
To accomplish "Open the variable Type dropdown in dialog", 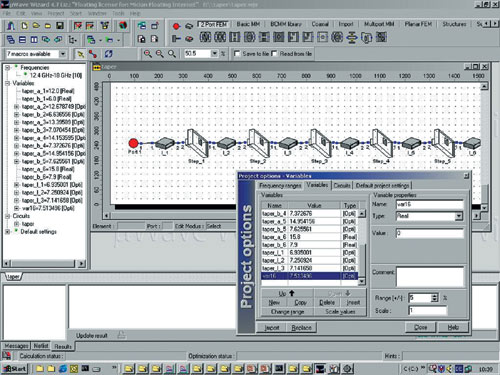I will point(459,216).
